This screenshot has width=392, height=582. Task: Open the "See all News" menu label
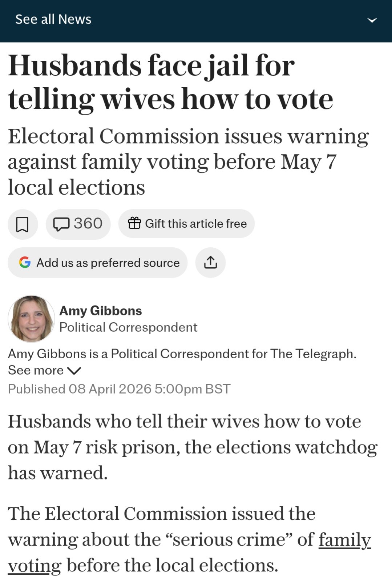[53, 19]
